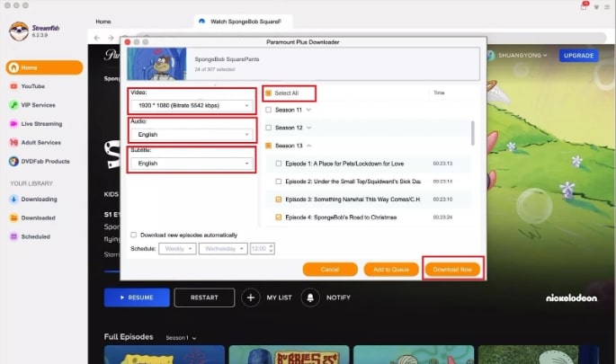This screenshot has width=616, height=364.
Task: Open the Season 1 dropdown under Full Episodes
Action: tap(181, 338)
